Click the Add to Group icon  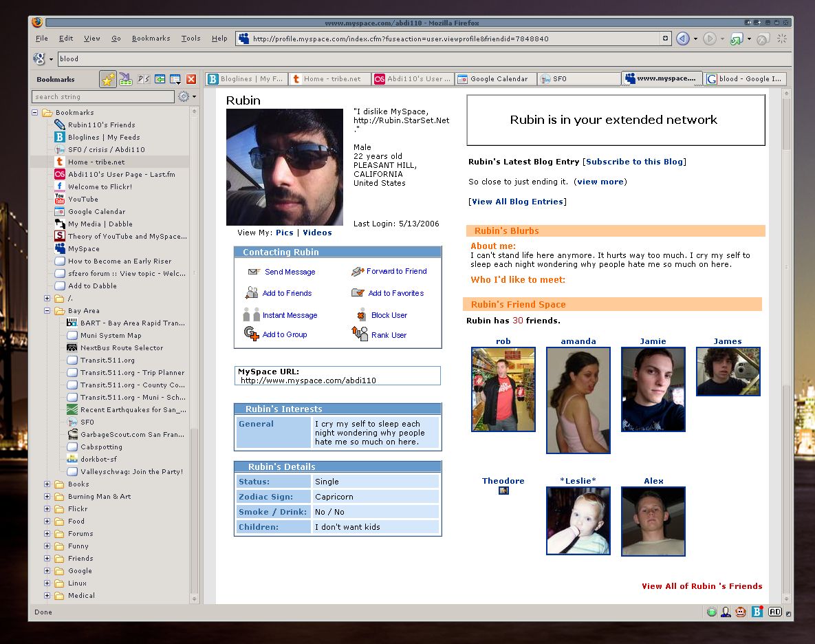pyautogui.click(x=252, y=334)
